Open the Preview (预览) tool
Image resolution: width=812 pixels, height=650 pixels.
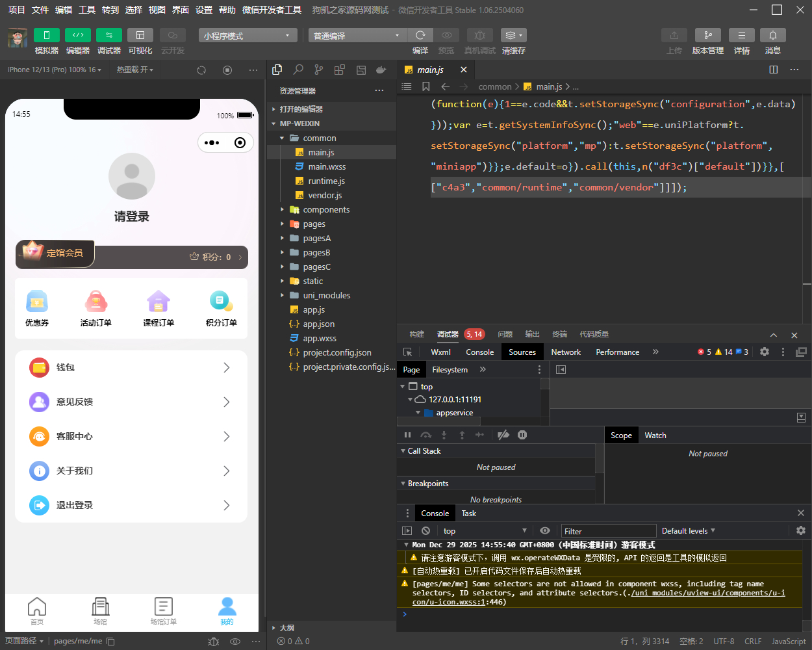point(446,35)
